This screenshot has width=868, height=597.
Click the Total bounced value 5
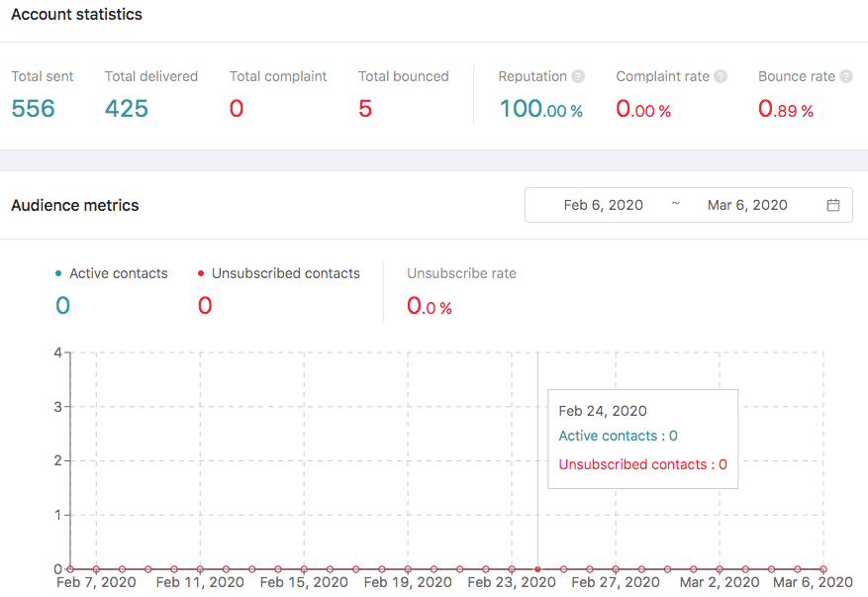click(365, 109)
